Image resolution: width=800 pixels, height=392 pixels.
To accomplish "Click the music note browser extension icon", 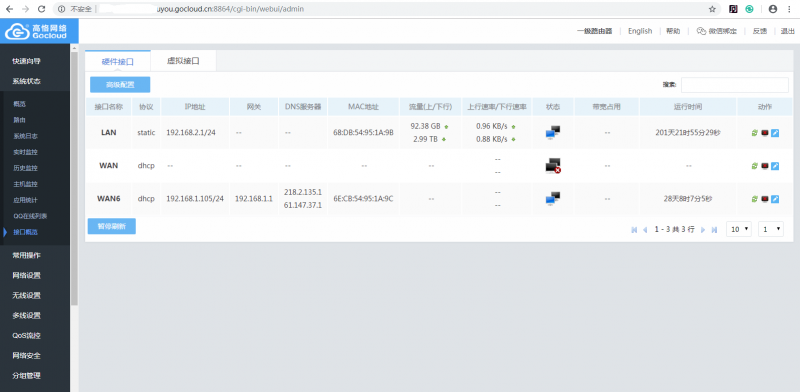I will (733, 9).
